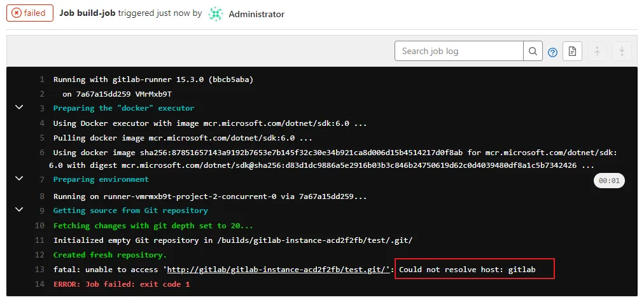Click the "Preparing the docker executor" header text
The image size is (644, 302).
(123, 108)
